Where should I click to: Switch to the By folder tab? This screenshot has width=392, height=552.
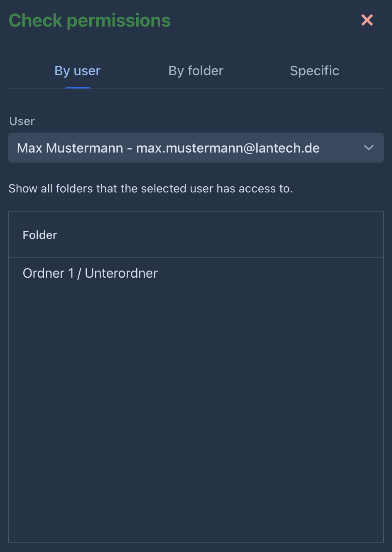click(x=196, y=71)
